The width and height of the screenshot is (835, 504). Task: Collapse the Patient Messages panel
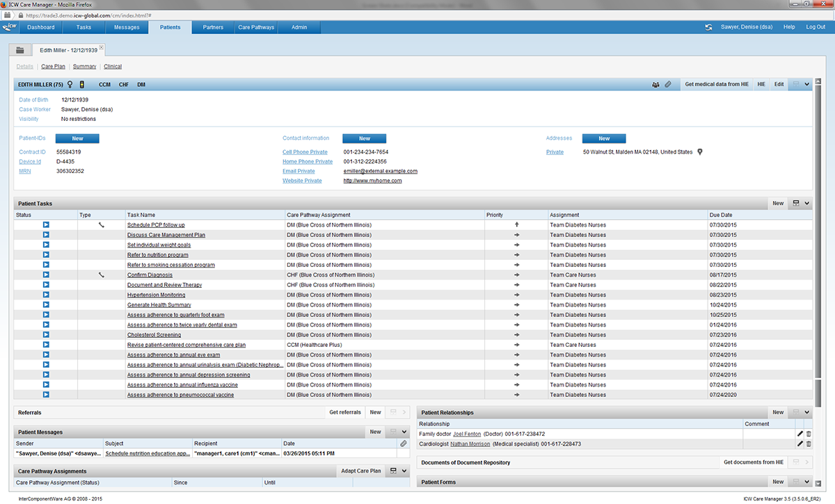(x=404, y=432)
